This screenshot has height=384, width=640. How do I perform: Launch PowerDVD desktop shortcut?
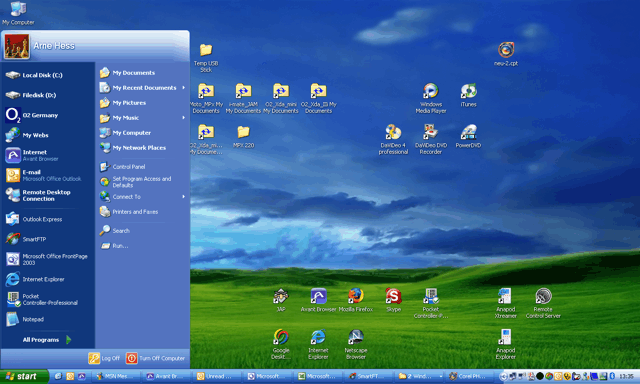(468, 136)
